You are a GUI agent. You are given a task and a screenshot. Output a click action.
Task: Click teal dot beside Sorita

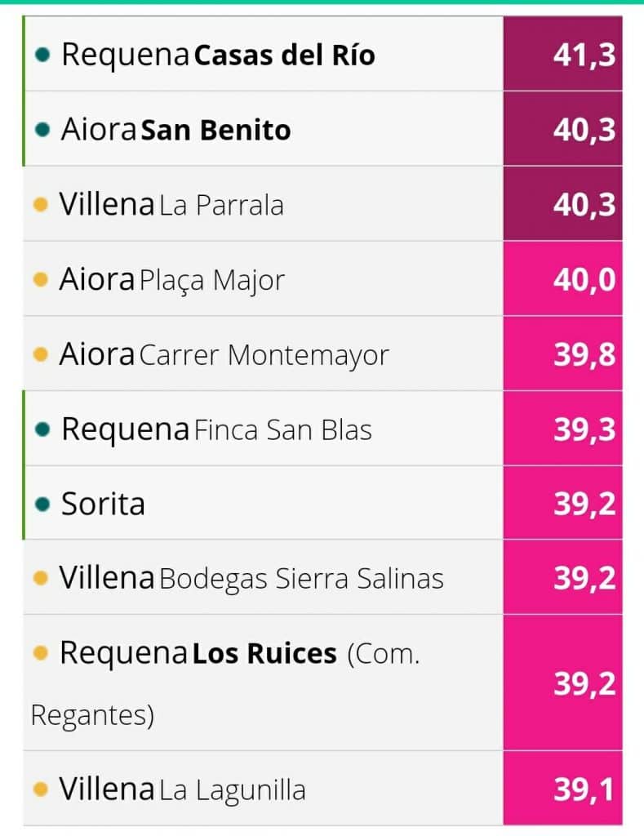(42, 504)
